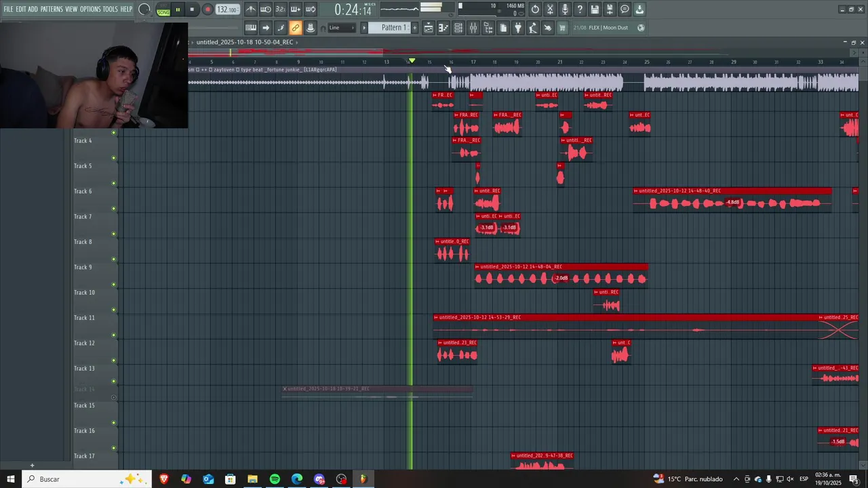Open the undo history icon
The image size is (868, 488).
(x=535, y=9)
